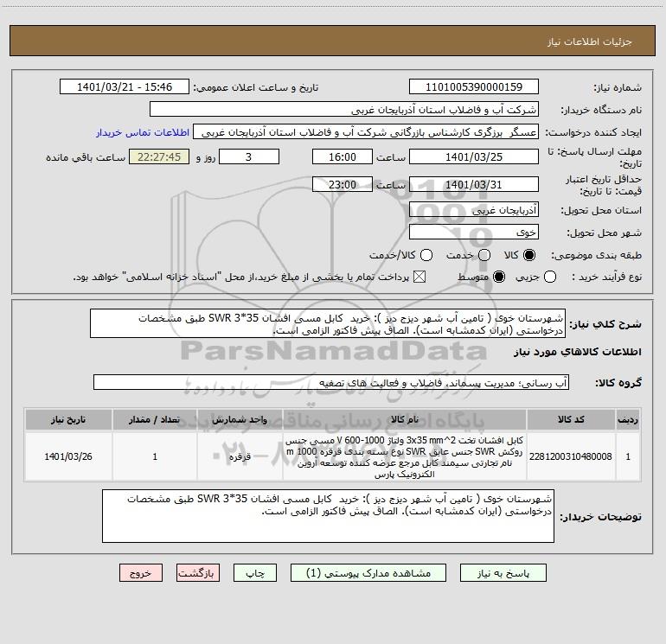Click the 'ساعت باقی مانده' label

86,157
